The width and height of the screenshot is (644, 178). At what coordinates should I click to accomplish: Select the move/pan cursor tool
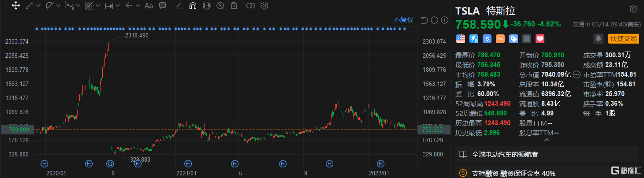coord(16,6)
